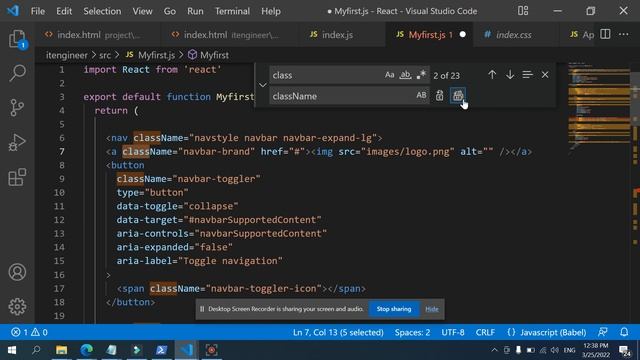Open the Search view in activity bar

(17, 73)
